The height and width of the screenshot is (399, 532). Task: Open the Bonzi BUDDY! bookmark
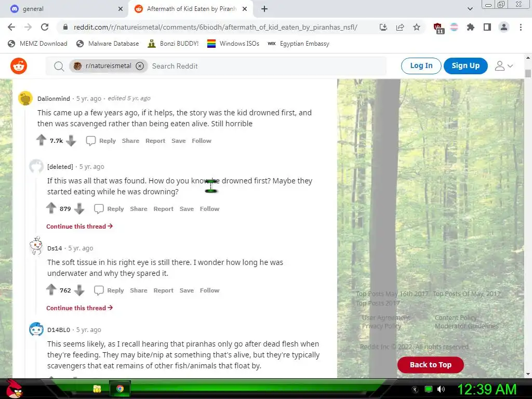(x=174, y=44)
